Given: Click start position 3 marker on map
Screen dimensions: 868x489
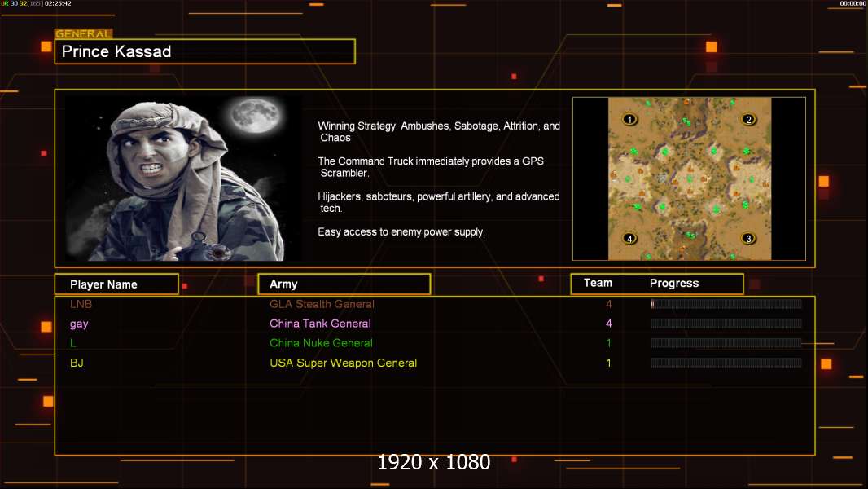Looking at the screenshot, I should tap(748, 238).
